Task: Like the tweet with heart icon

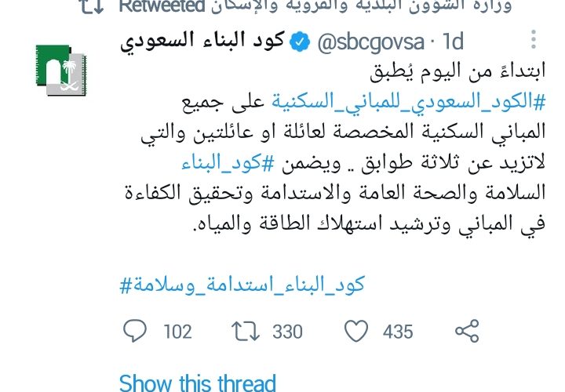Action: click(x=356, y=331)
